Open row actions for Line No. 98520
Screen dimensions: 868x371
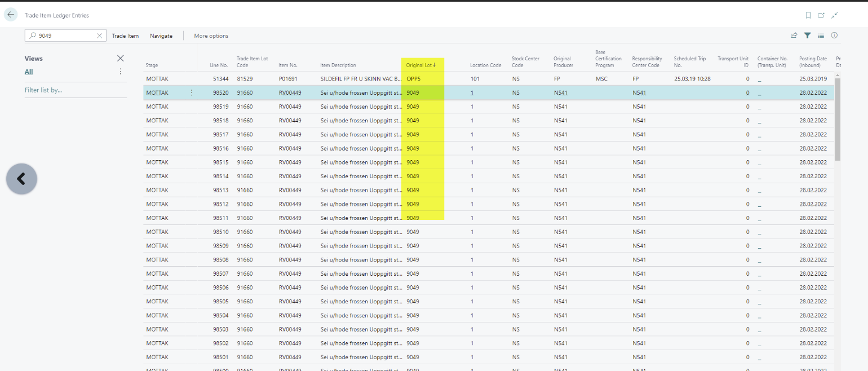click(x=192, y=92)
